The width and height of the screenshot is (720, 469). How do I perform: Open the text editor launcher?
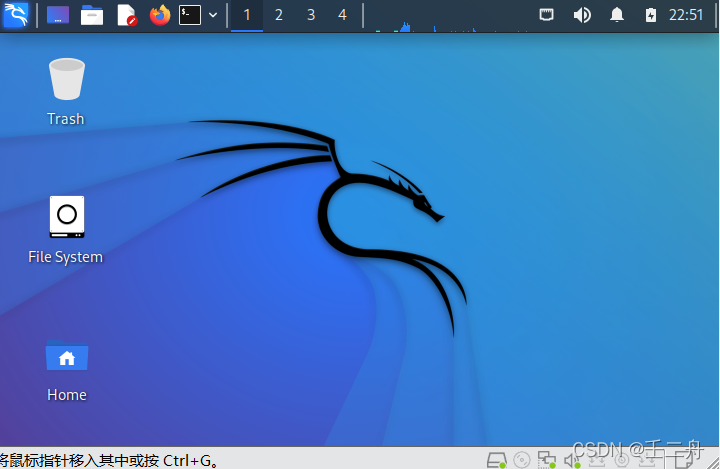click(x=127, y=15)
